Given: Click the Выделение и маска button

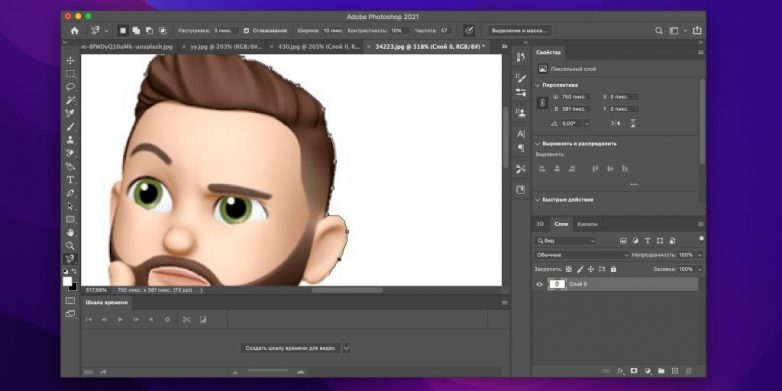Looking at the screenshot, I should tap(519, 31).
